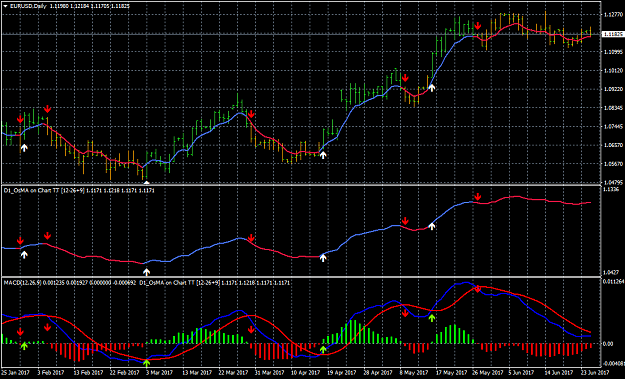Click the 0.00 MACD zero level label
625x379 pixels.
(609, 344)
